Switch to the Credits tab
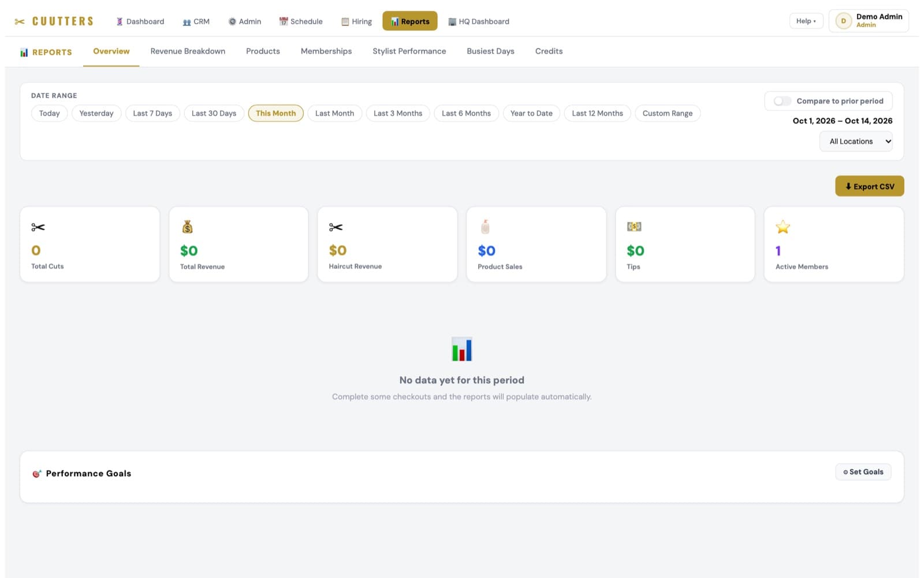This screenshot has height=578, width=924. pos(549,51)
